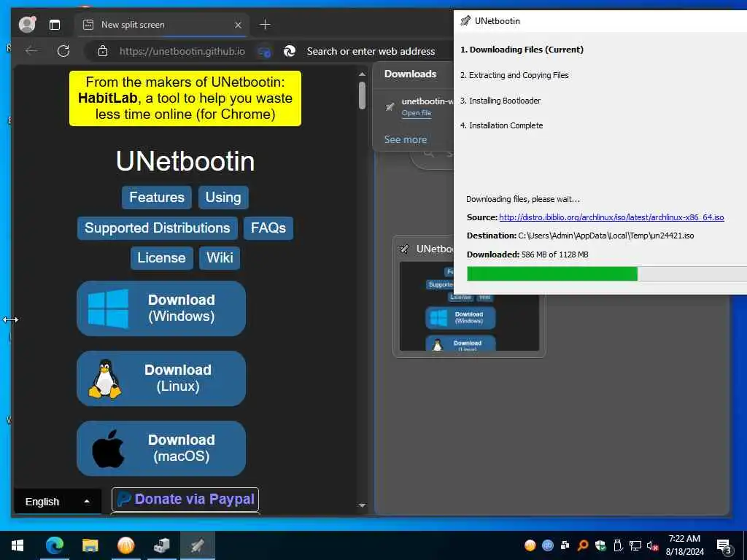The width and height of the screenshot is (747, 560).
Task: Click Download (Linux) button
Action: 161,378
